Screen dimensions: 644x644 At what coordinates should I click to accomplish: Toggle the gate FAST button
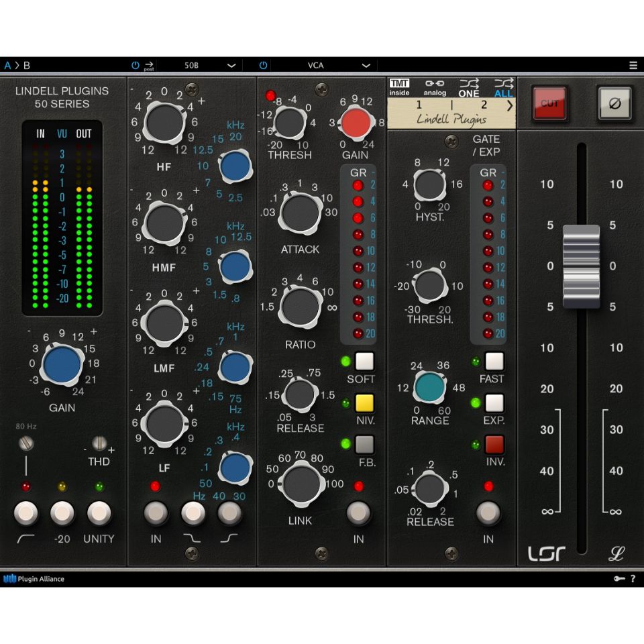(x=494, y=362)
